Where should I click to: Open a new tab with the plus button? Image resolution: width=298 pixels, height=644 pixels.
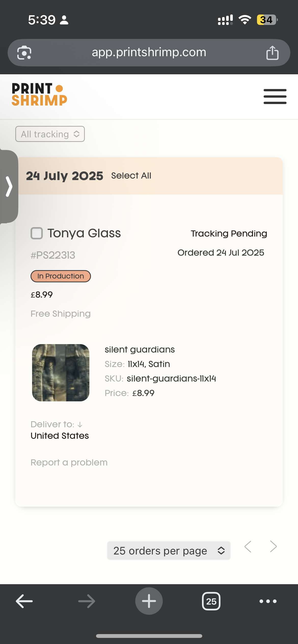[x=149, y=601]
